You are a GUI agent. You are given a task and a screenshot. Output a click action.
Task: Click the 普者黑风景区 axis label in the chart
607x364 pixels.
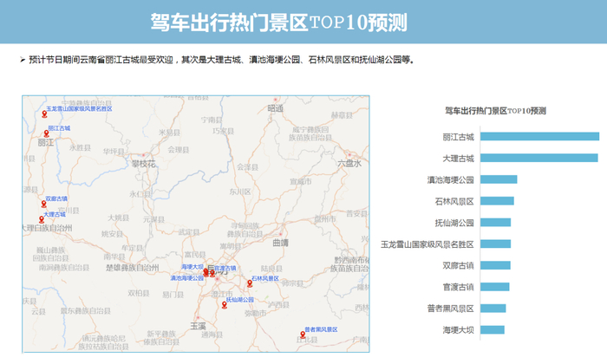[450, 309]
